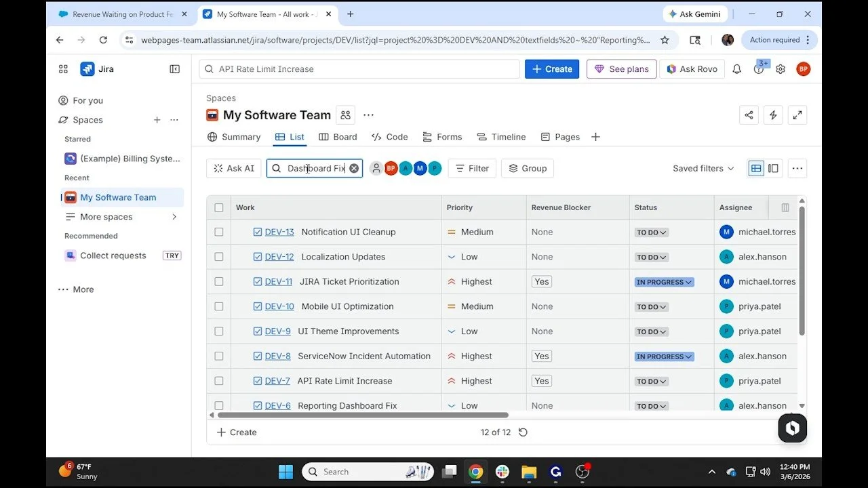Open DEV-8 IN PROGRESS status dropdown
The width and height of the screenshot is (868, 488).
click(664, 357)
